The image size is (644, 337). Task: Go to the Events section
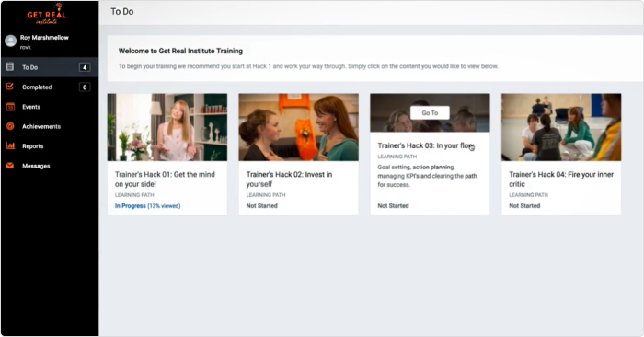(x=50, y=107)
